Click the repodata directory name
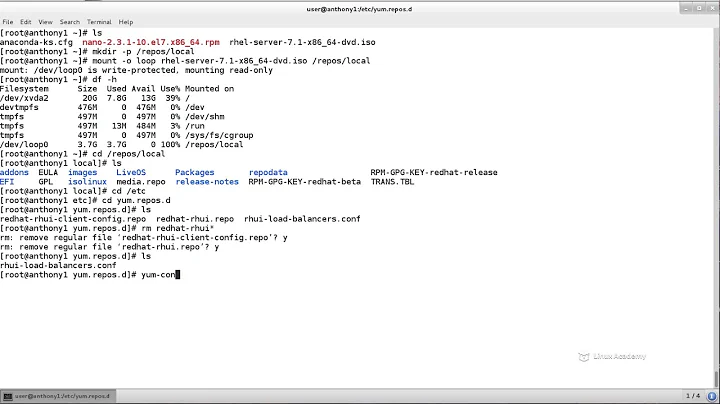This screenshot has height=404, width=720. point(268,173)
